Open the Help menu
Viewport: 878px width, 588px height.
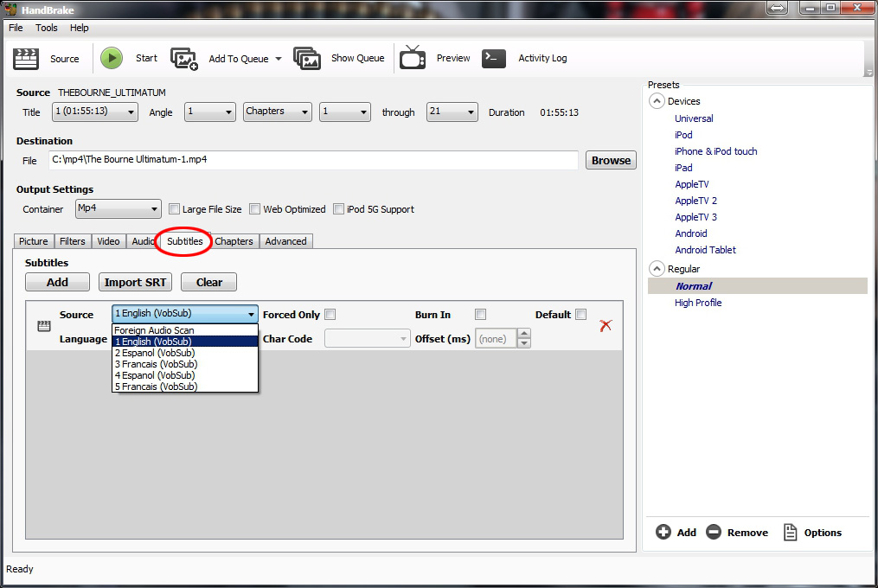[x=79, y=28]
